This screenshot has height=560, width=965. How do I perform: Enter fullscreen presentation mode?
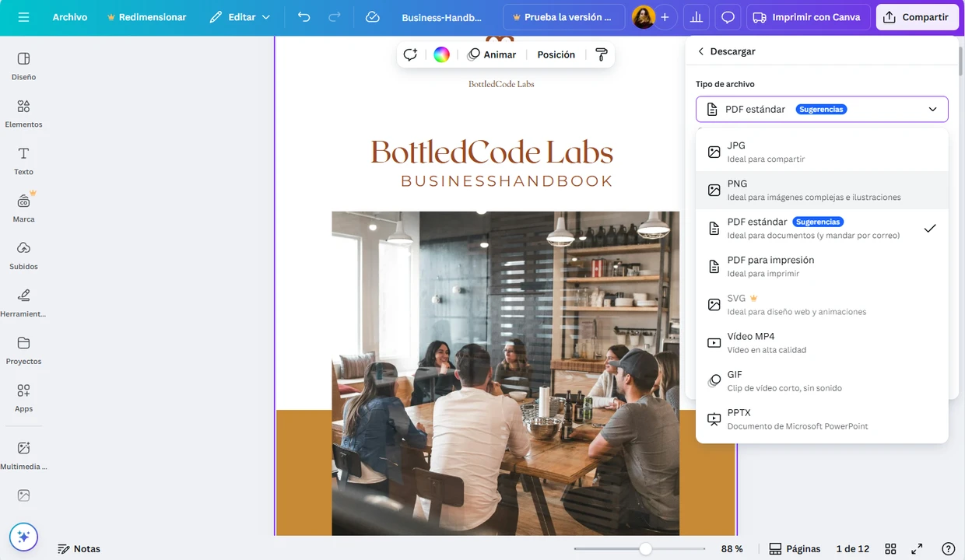(917, 548)
